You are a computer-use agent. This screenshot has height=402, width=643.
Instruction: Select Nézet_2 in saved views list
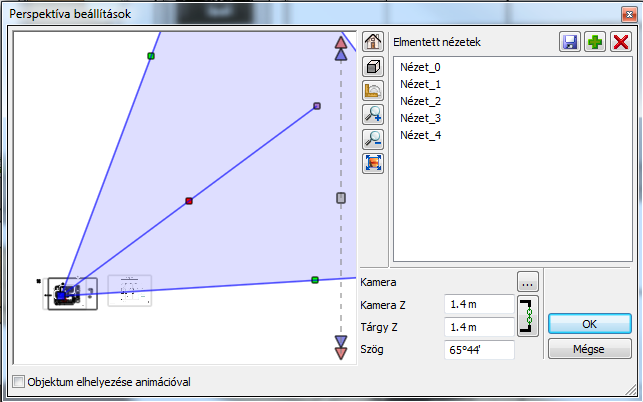[x=419, y=101]
